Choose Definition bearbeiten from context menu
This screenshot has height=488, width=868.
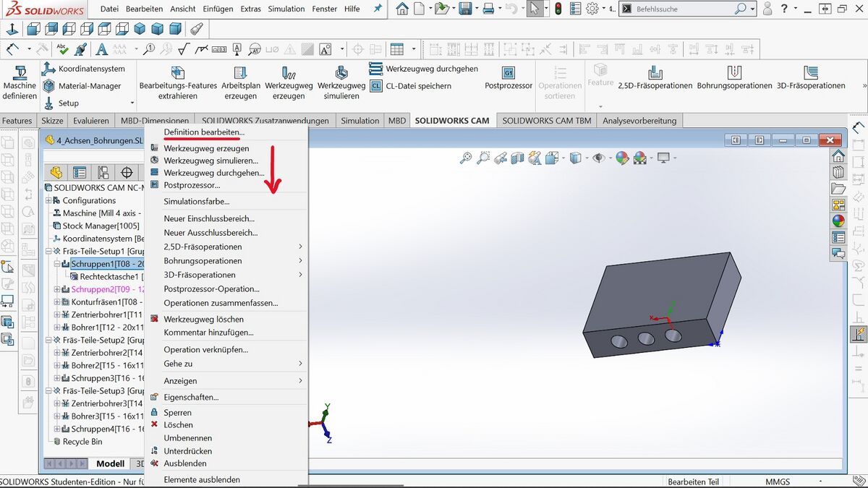pyautogui.click(x=204, y=133)
